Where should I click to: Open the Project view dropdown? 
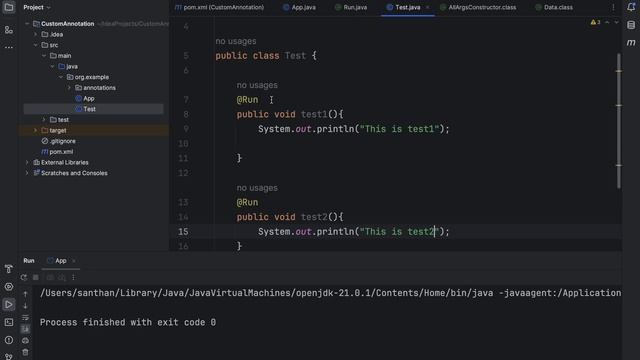(x=37, y=7)
